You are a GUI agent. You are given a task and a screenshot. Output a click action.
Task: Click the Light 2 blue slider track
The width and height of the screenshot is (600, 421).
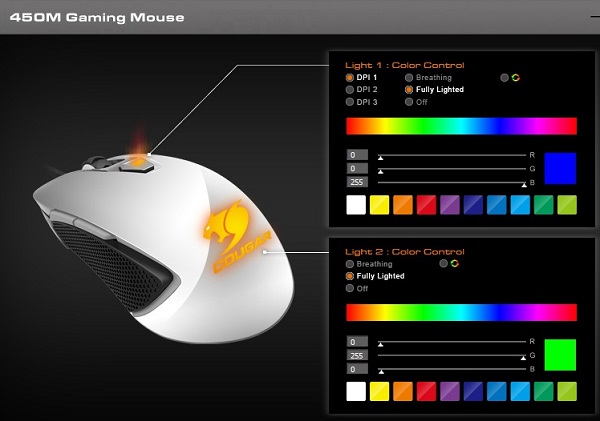452,369
